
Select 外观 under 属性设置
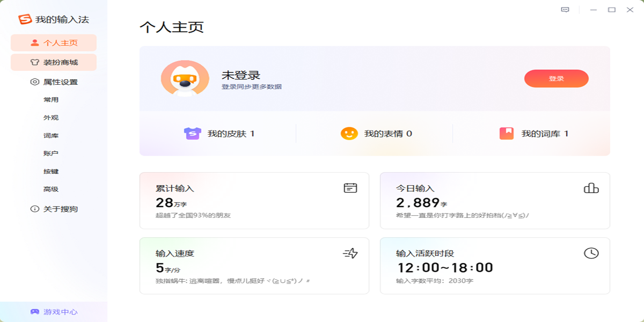click(x=52, y=118)
